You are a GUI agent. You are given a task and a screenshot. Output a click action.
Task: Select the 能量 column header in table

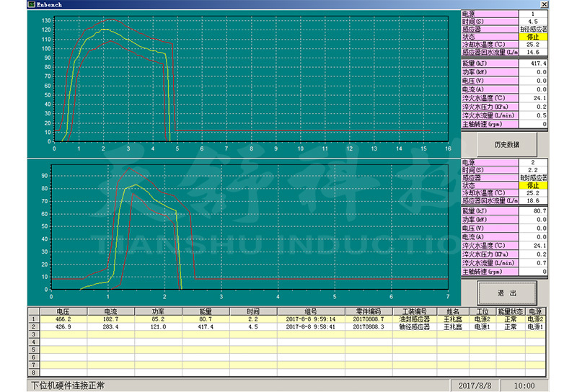[206, 311]
